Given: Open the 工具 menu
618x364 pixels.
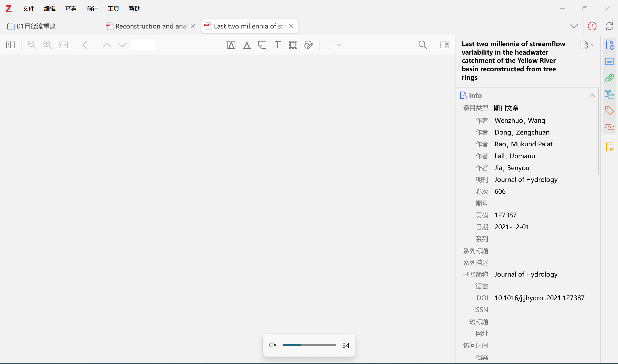Looking at the screenshot, I should pos(113,9).
